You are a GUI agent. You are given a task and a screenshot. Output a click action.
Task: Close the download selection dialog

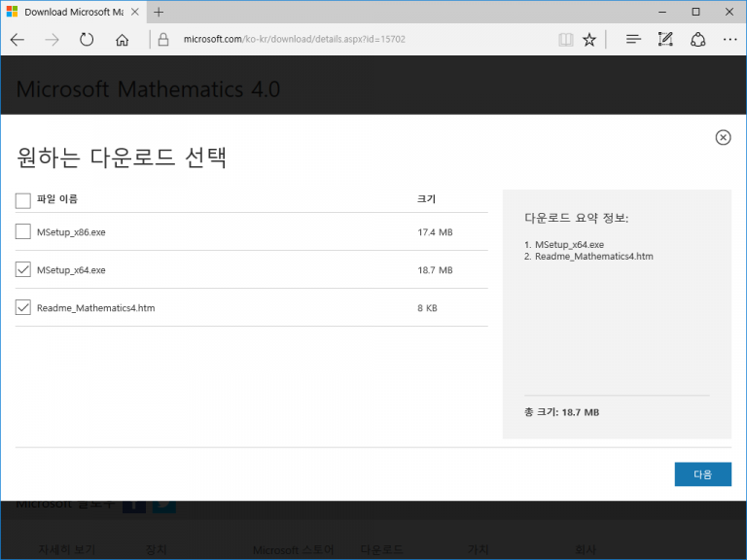723,138
